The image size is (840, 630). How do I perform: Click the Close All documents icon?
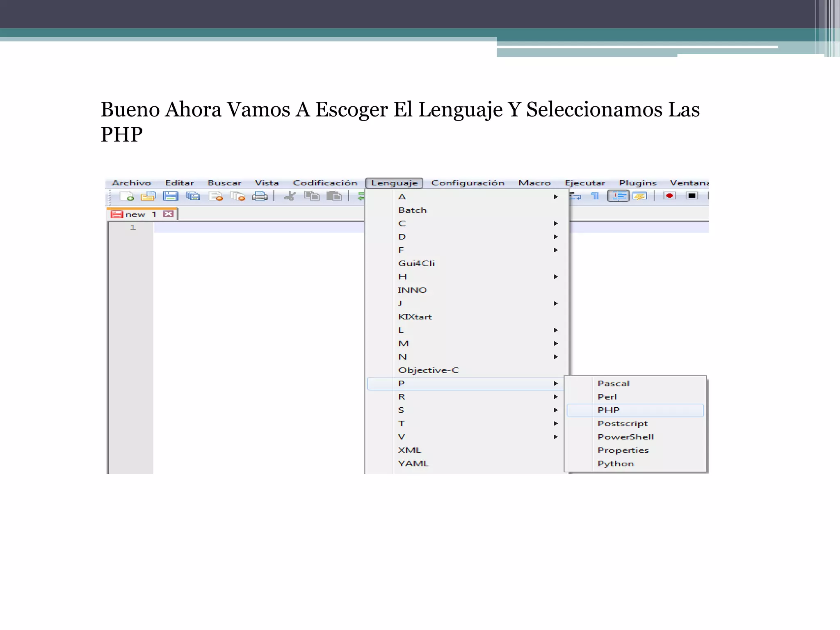(x=237, y=196)
